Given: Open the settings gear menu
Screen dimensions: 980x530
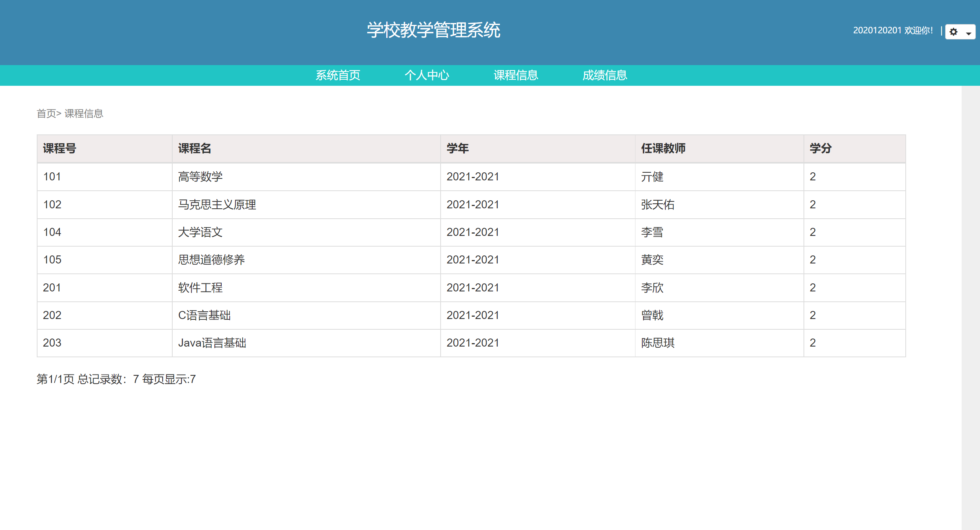Looking at the screenshot, I should pyautogui.click(x=953, y=32).
